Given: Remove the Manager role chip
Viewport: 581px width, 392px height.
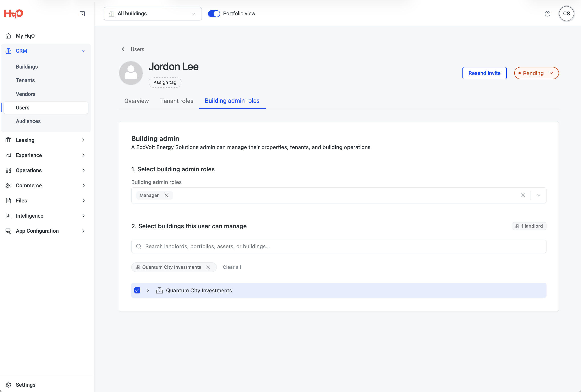Looking at the screenshot, I should (x=166, y=195).
